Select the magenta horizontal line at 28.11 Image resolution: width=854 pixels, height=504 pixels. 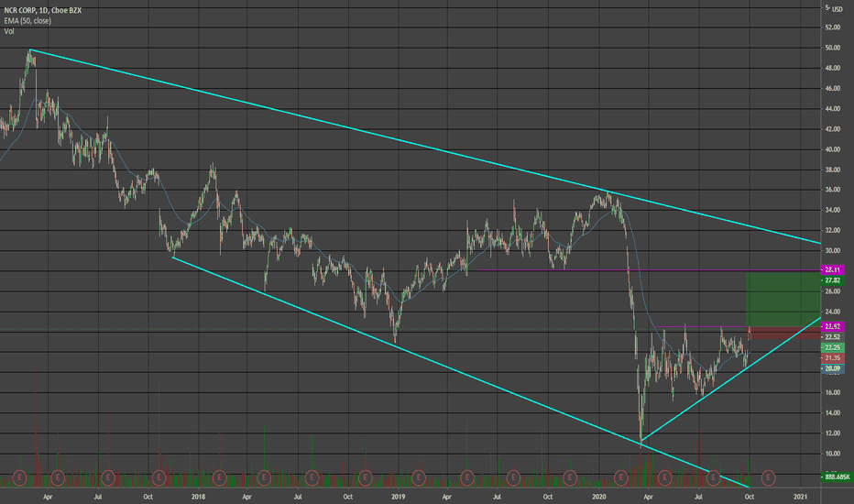point(648,270)
